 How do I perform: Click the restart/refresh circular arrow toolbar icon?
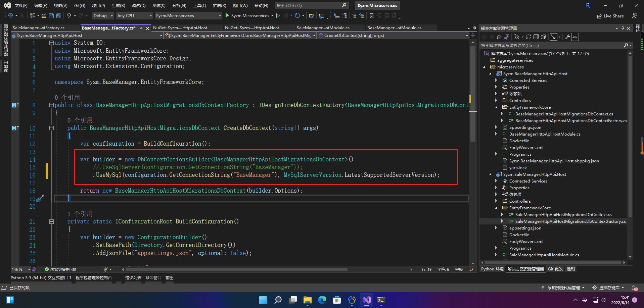coord(297,15)
